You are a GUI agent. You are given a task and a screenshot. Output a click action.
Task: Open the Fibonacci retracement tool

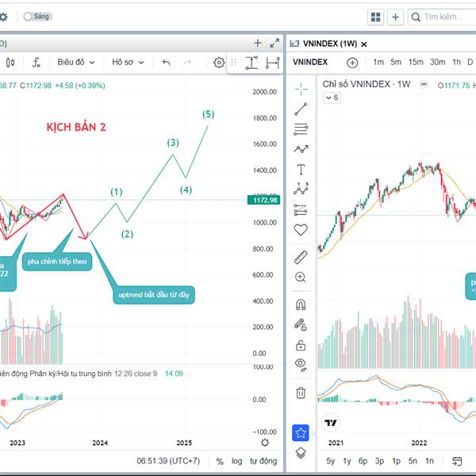tap(301, 129)
